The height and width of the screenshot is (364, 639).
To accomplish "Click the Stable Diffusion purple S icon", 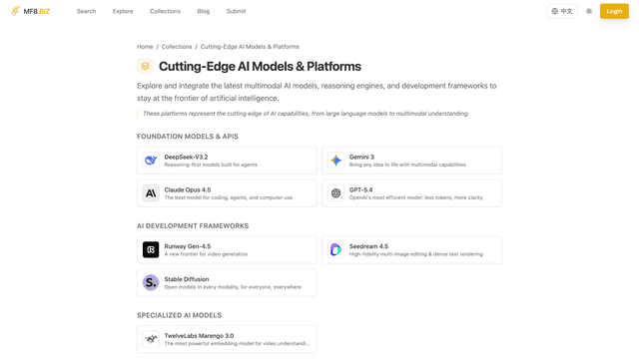I will tap(151, 282).
